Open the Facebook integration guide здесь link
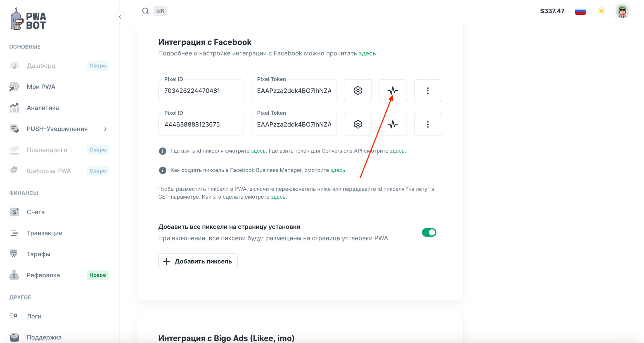 tap(367, 53)
